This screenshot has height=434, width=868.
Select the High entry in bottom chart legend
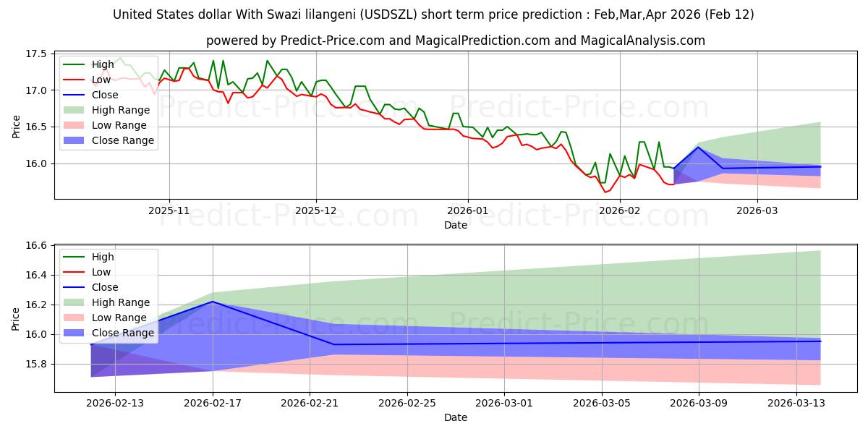click(103, 257)
